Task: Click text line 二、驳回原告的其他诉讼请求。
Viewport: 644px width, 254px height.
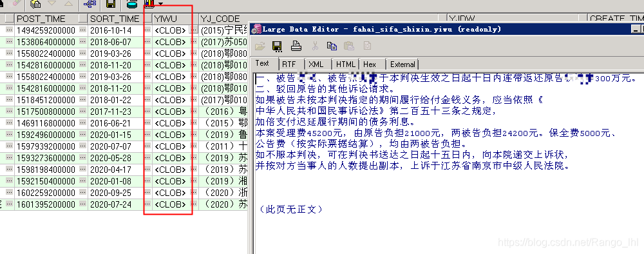Action: click(x=325, y=88)
